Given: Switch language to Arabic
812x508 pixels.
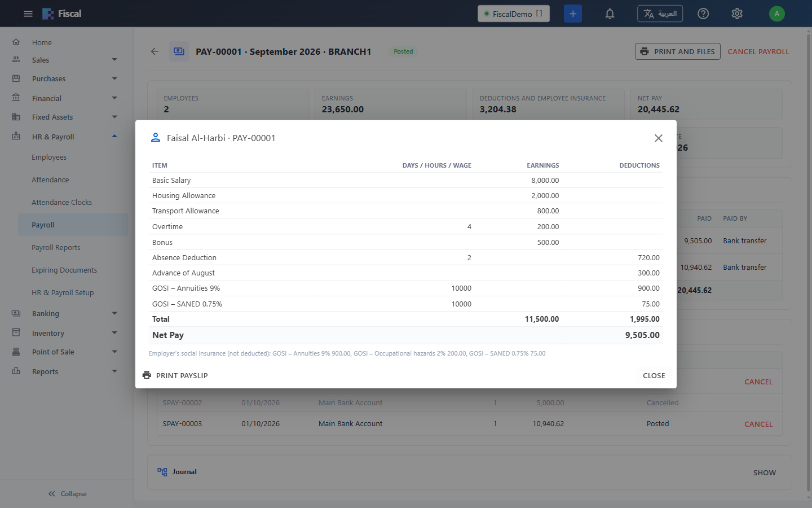Looking at the screenshot, I should coord(660,14).
